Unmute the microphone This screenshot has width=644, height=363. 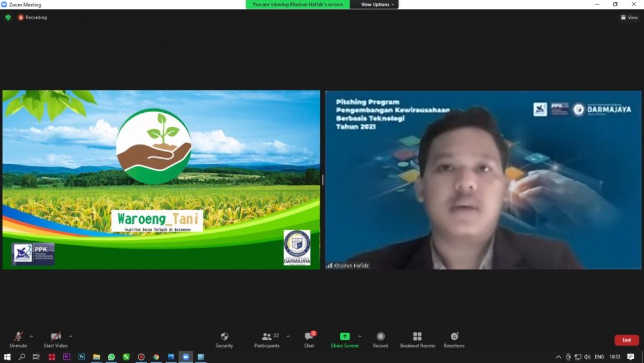[x=18, y=340]
